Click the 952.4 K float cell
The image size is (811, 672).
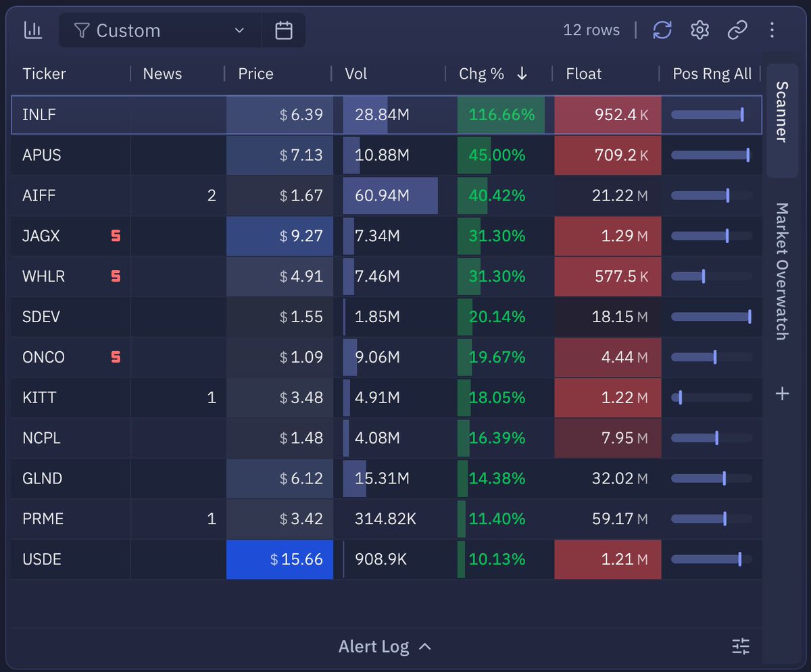click(608, 115)
